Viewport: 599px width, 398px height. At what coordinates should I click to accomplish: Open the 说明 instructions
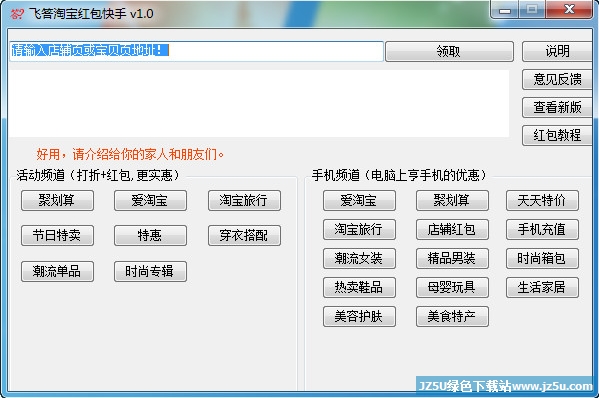point(557,51)
